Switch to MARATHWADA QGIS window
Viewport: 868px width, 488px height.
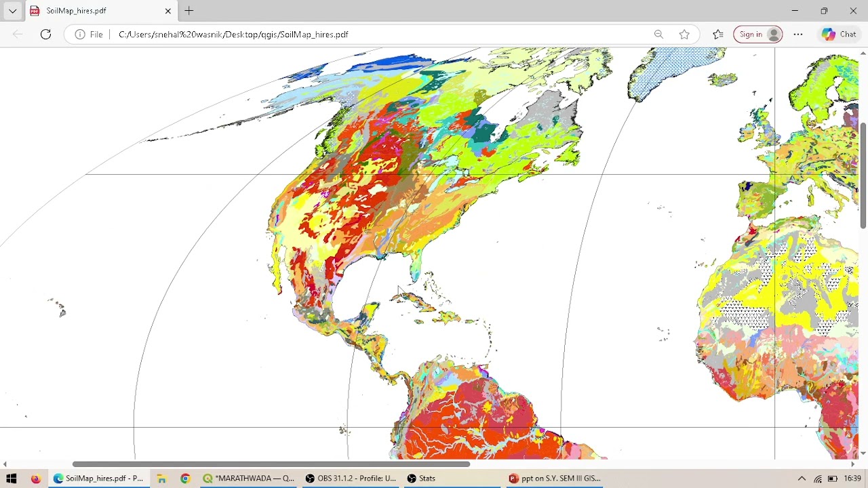click(x=249, y=479)
